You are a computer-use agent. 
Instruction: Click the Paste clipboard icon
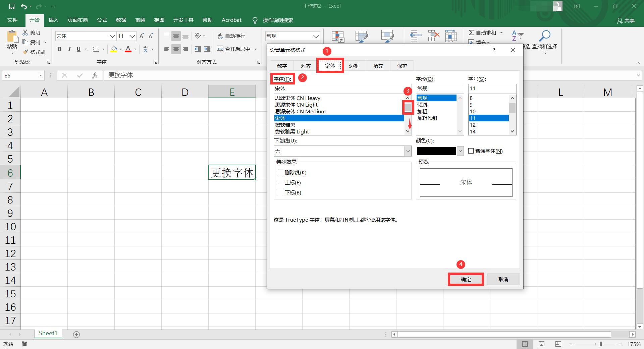click(x=12, y=37)
